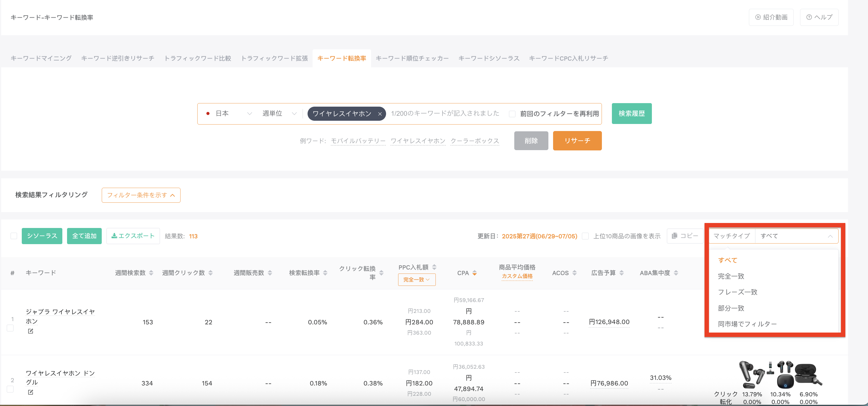Sort by CPA column
Screen dimensions: 868x406
click(x=475, y=273)
